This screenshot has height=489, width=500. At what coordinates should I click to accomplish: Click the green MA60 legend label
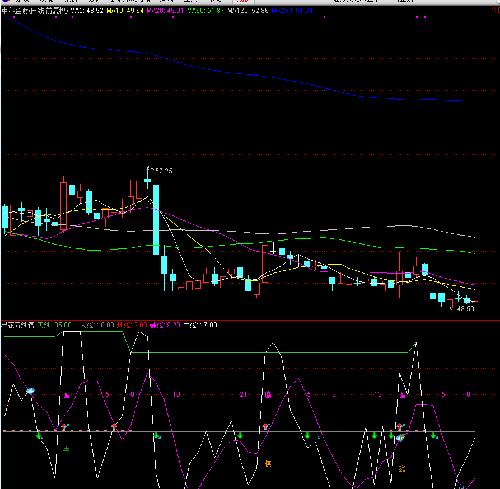[206, 11]
